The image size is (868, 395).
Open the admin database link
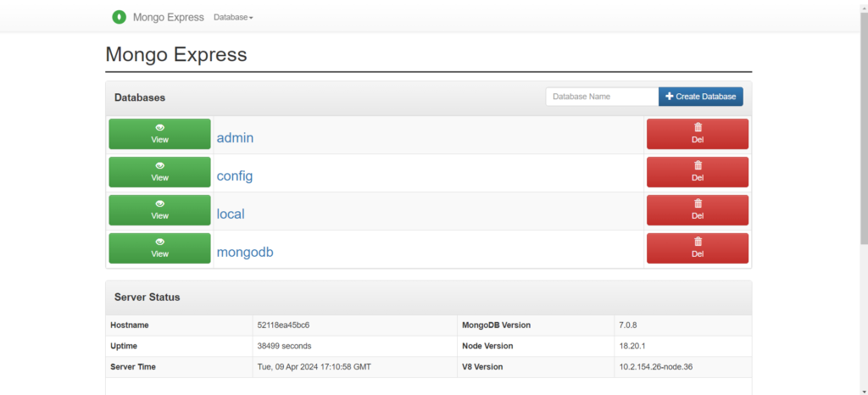click(235, 137)
